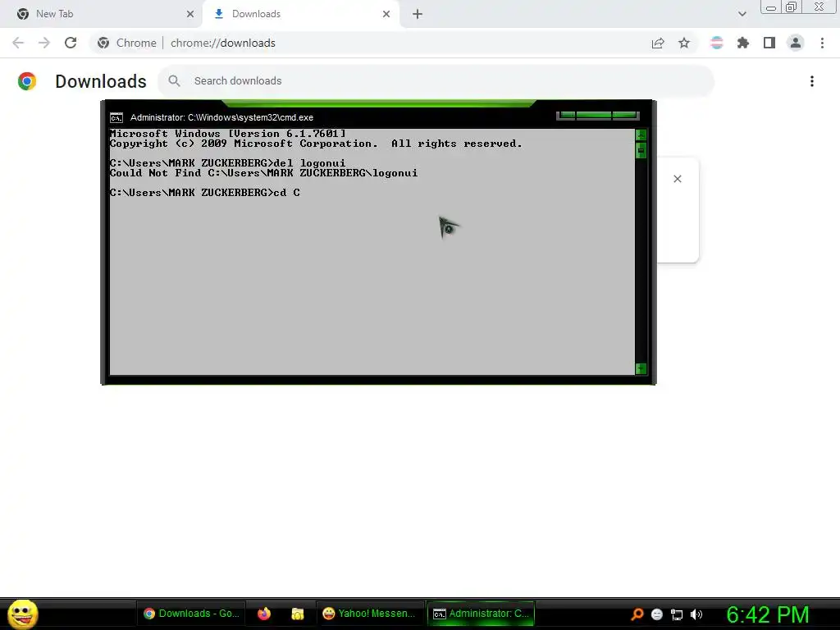Click the 'cd C' prompt line
This screenshot has height=630, width=840.
(x=204, y=192)
